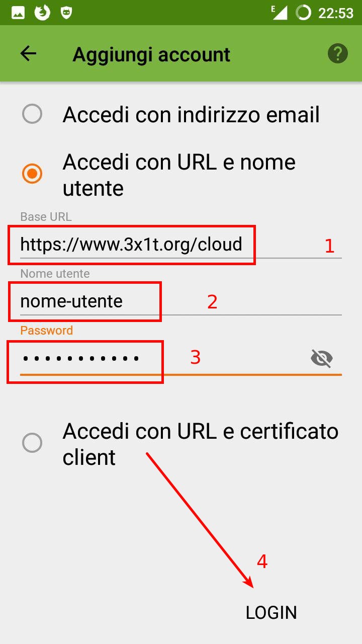Tap the Accedi con URL e certificato client label
This screenshot has height=644, width=362.
(x=201, y=444)
